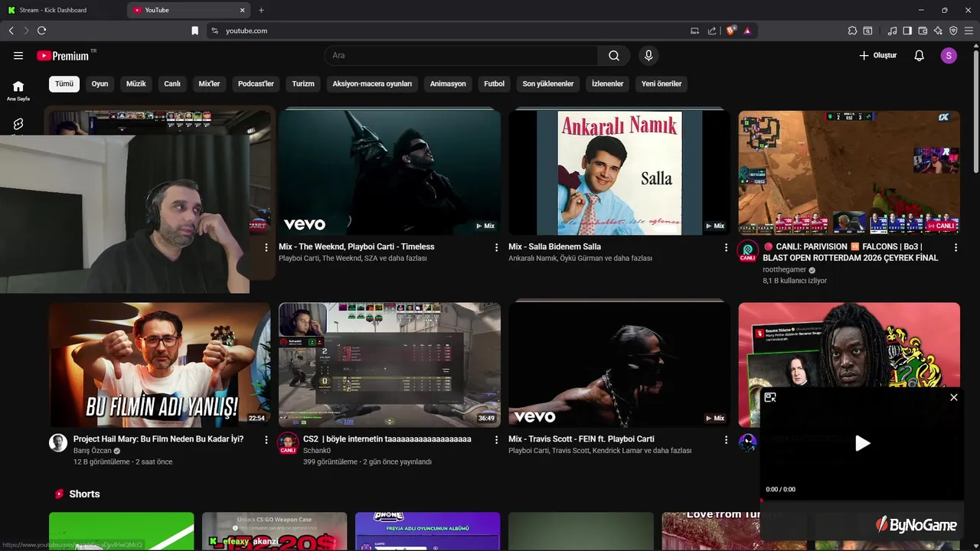Open options for CS2 böyle internetin video

(x=496, y=440)
